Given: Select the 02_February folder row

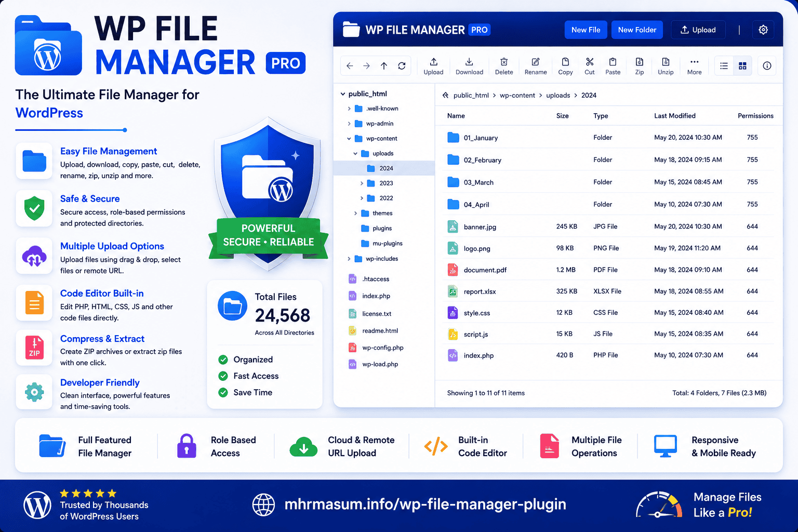Looking at the screenshot, I should click(x=610, y=160).
